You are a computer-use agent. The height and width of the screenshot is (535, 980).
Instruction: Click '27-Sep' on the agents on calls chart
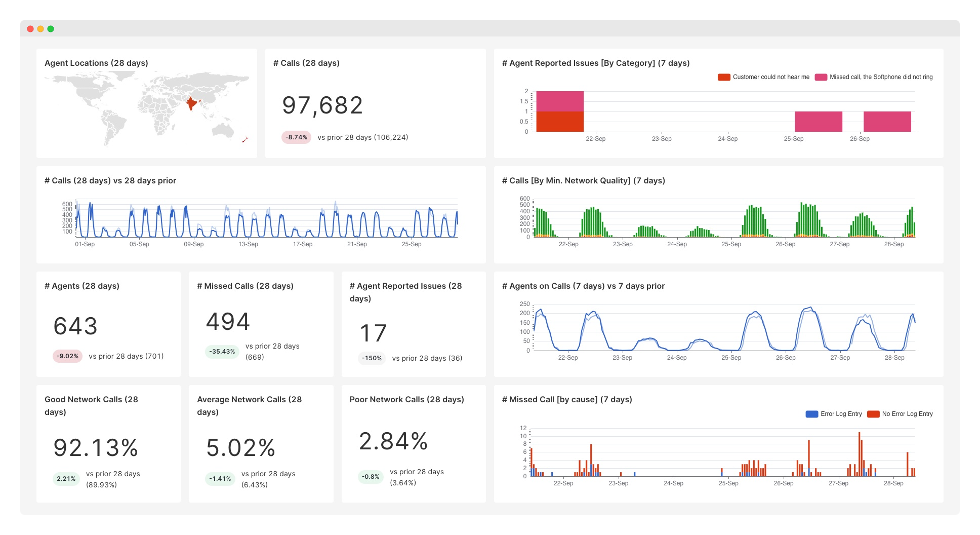[840, 358]
